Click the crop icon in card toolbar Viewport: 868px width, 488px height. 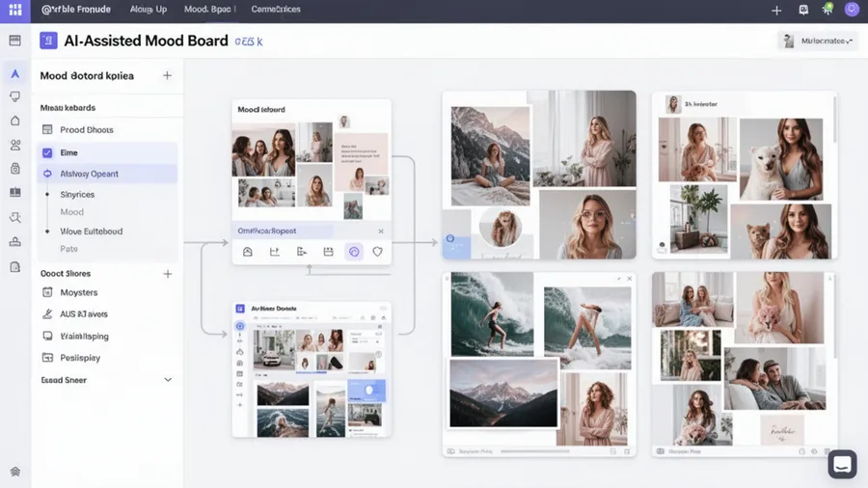tap(274, 252)
